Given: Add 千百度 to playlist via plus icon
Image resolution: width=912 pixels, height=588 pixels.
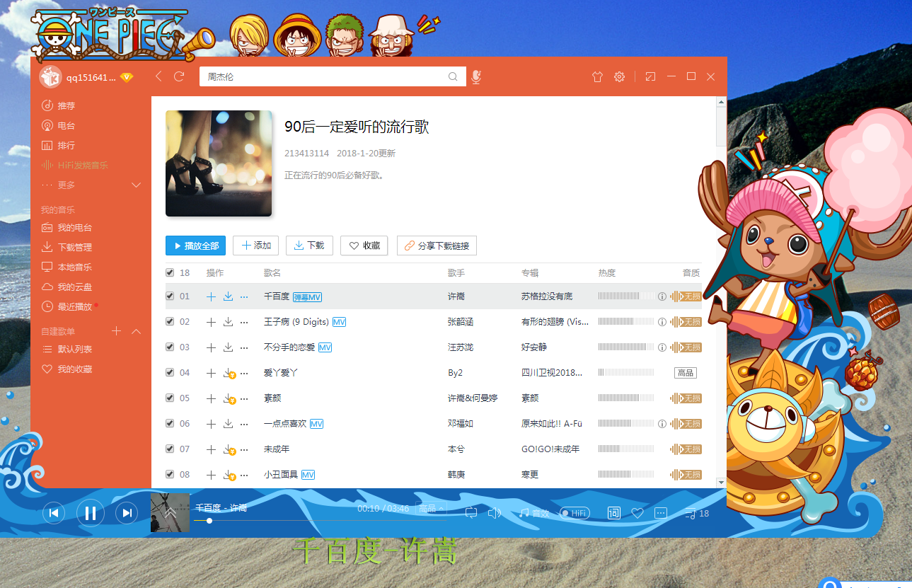Looking at the screenshot, I should click(x=211, y=296).
